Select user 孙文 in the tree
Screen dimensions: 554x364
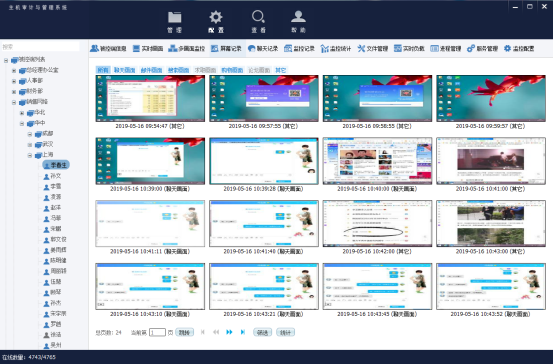(x=52, y=176)
